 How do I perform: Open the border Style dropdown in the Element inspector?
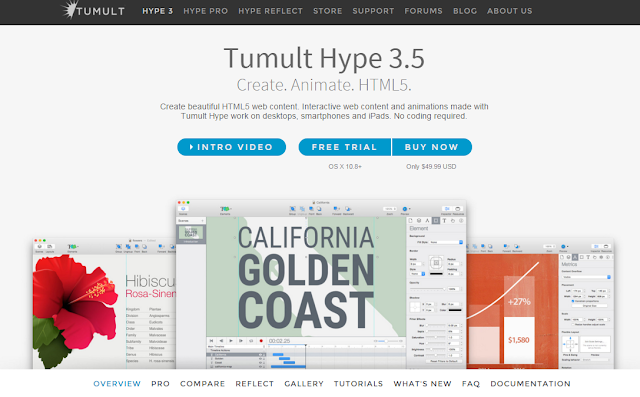pyautogui.click(x=417, y=274)
